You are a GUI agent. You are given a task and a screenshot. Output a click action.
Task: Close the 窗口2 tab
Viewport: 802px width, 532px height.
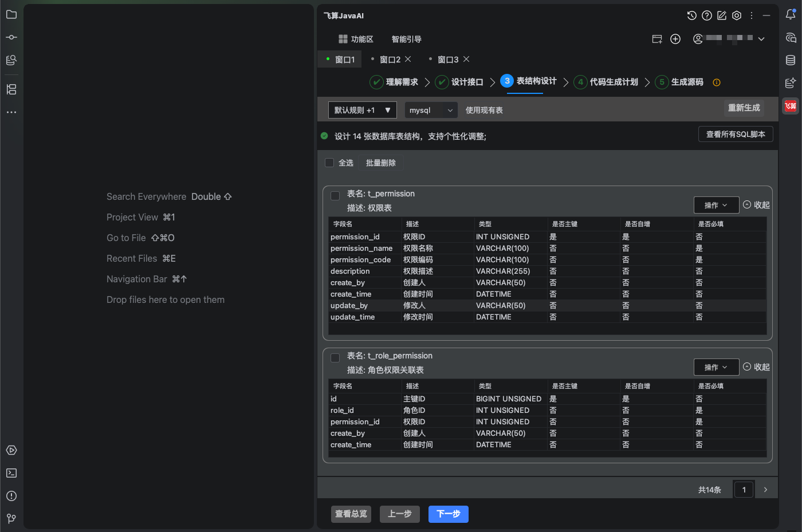[x=408, y=59]
